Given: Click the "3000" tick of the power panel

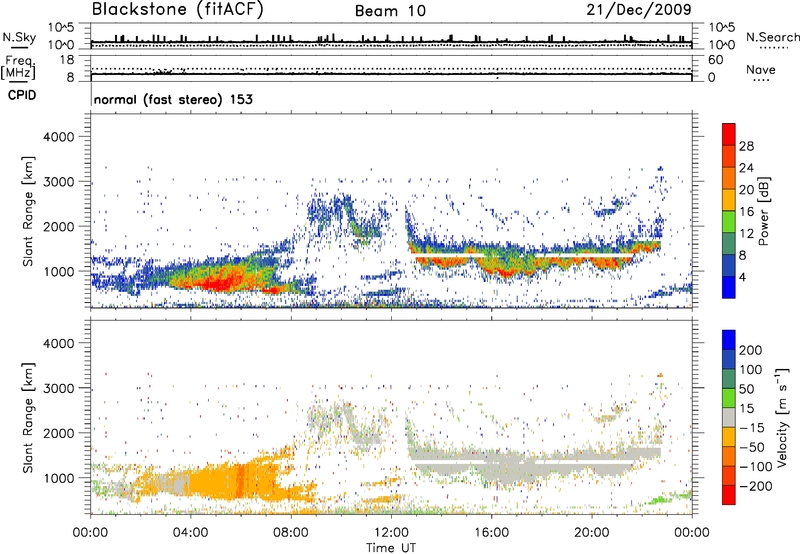Looking at the screenshot, I should point(58,182).
